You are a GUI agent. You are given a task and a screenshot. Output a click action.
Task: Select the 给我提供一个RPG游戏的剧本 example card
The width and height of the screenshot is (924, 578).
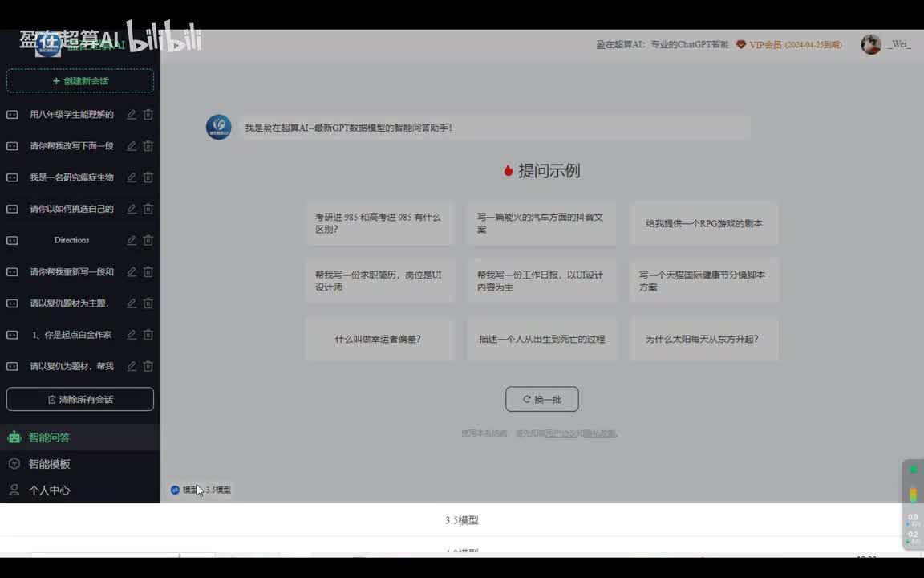coord(703,223)
